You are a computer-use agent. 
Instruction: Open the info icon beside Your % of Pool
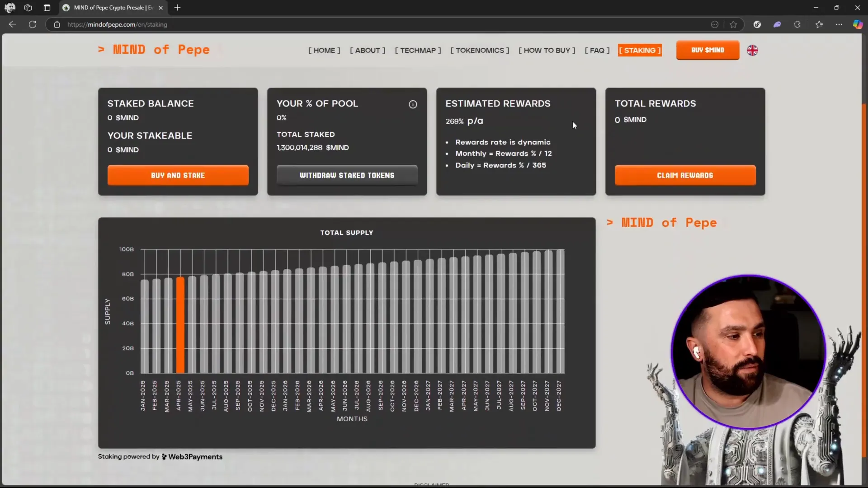coord(413,104)
